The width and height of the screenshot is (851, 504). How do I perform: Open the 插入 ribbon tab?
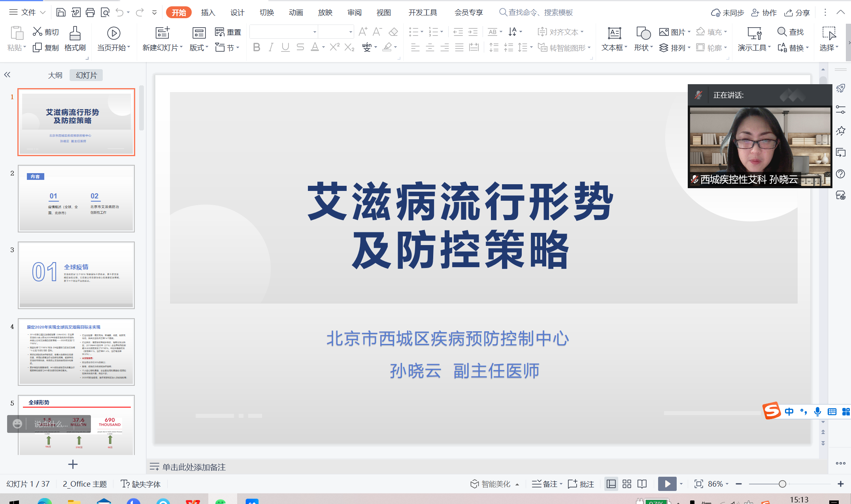point(208,13)
